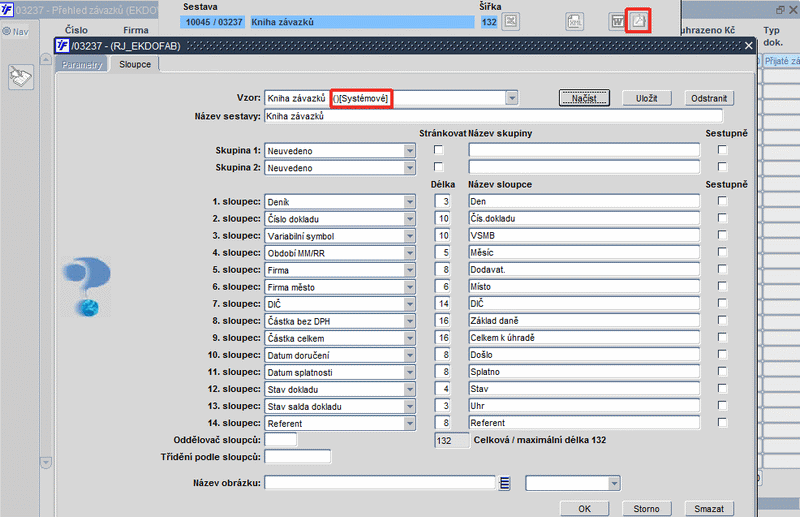This screenshot has width=800, height=517.
Task: Open the dropdown right of Název obrázku
Action: pos(614,483)
